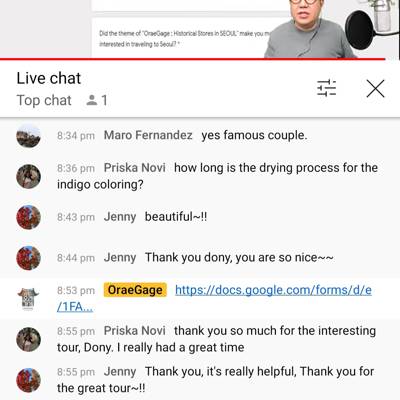Screen dimensions: 400x400
Task: Select the Maro Fernandez username
Action: [x=148, y=135]
